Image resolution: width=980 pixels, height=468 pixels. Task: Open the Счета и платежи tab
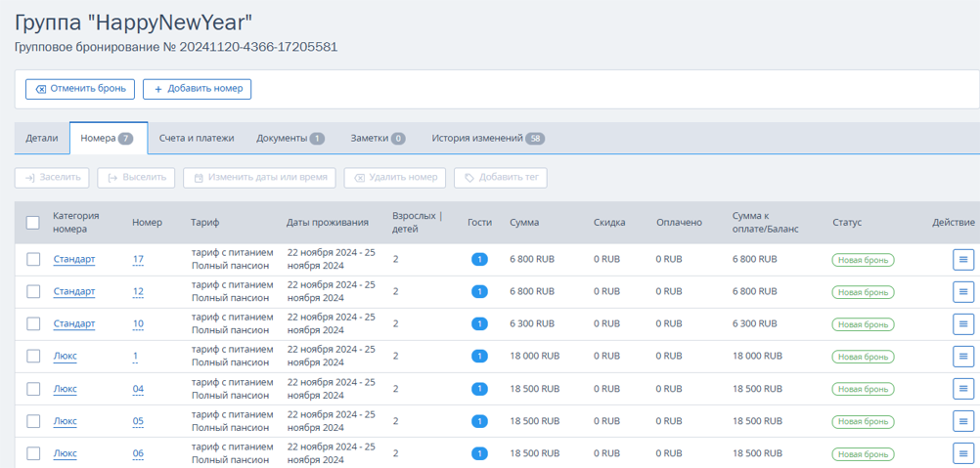point(197,139)
